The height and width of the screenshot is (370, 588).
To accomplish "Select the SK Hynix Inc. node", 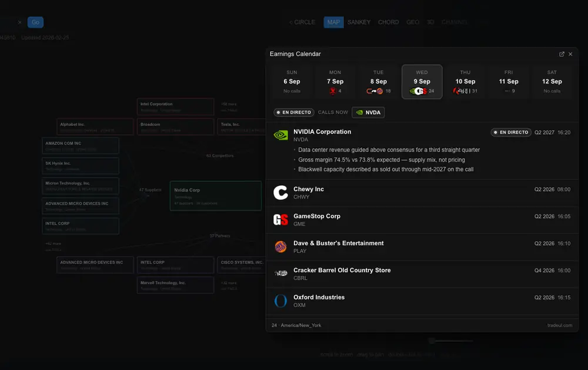I will click(80, 166).
